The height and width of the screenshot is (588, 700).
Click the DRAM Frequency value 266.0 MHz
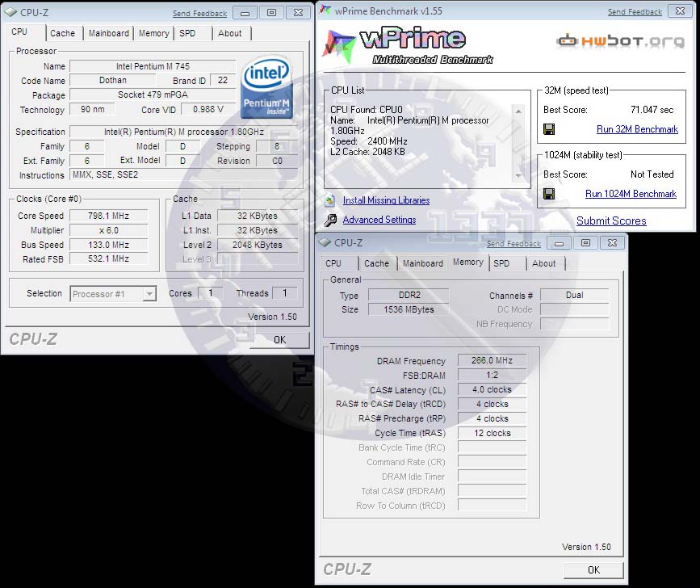(492, 360)
